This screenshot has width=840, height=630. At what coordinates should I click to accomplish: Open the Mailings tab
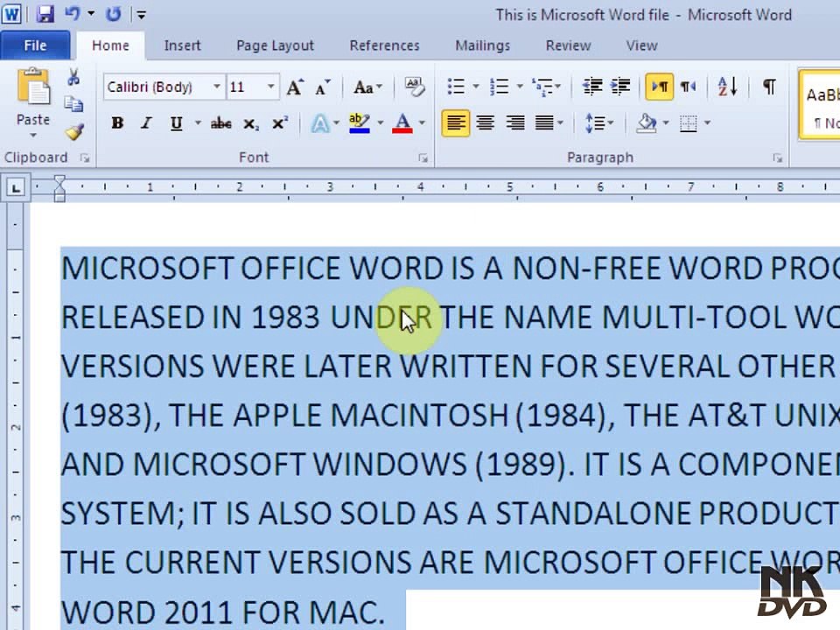(x=483, y=45)
